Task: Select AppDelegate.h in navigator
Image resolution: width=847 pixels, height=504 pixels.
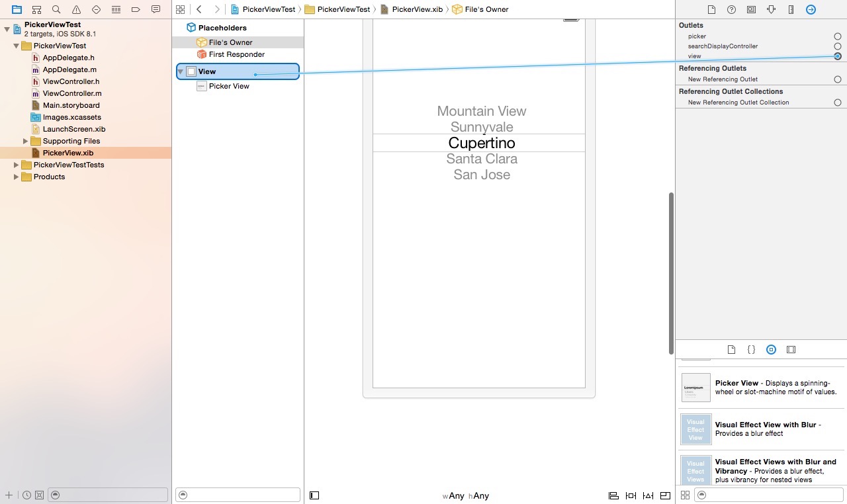Action: point(68,58)
